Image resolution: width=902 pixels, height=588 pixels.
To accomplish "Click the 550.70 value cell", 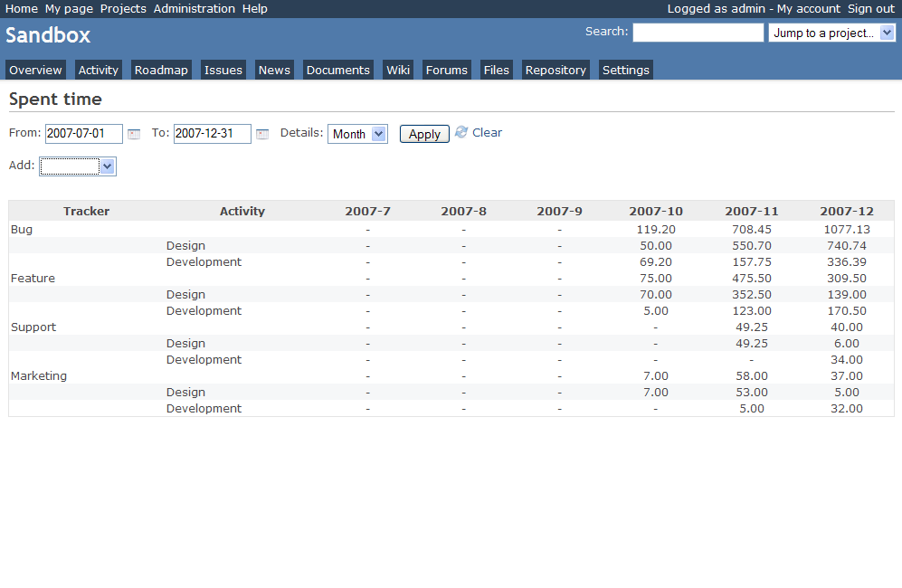I will pyautogui.click(x=751, y=246).
